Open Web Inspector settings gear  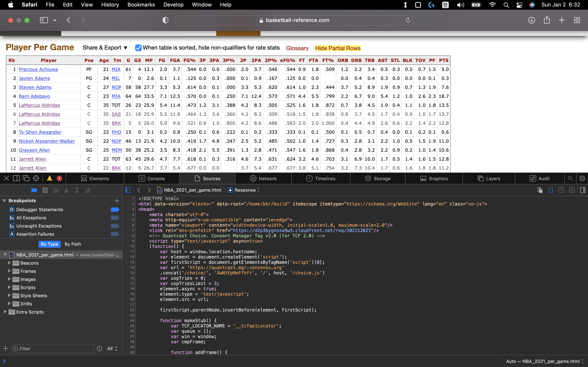[582, 178]
